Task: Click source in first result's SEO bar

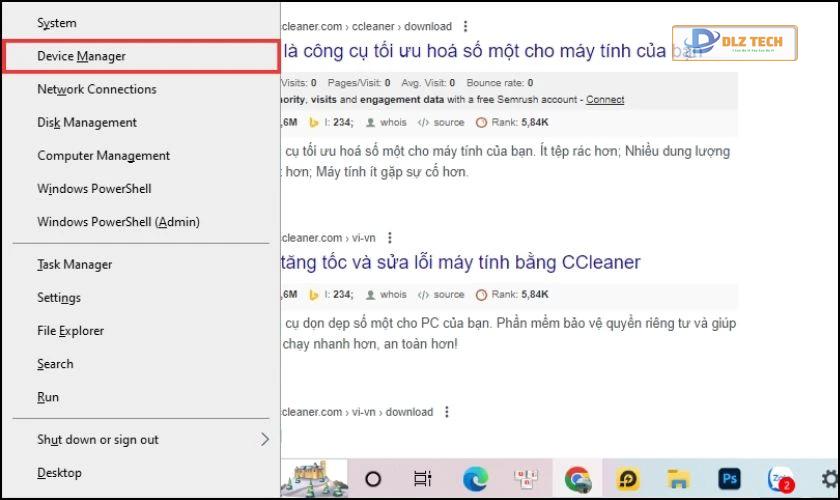Action: tap(441, 123)
